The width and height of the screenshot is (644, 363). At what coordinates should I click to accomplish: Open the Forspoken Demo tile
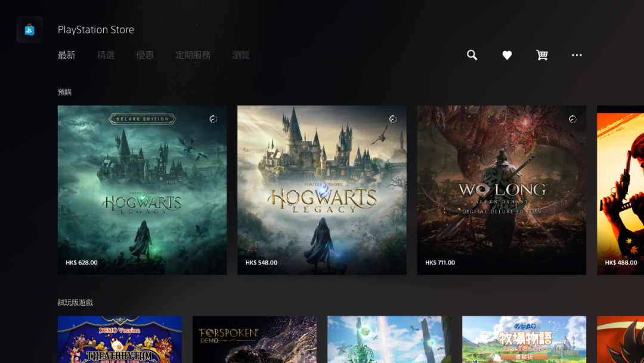(254, 339)
